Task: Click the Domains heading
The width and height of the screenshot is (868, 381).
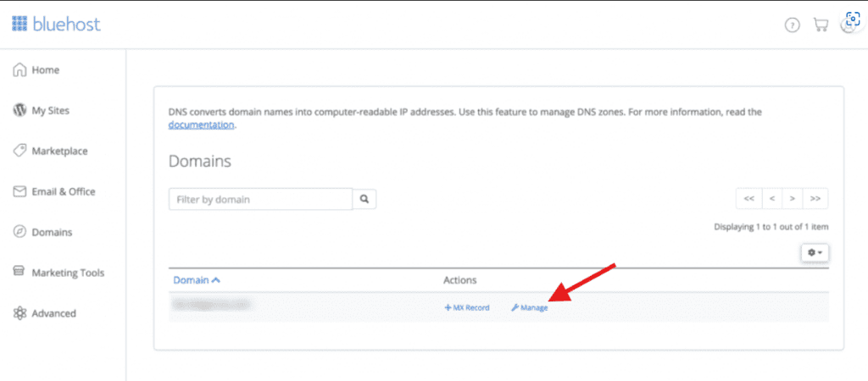Action: coord(200,162)
